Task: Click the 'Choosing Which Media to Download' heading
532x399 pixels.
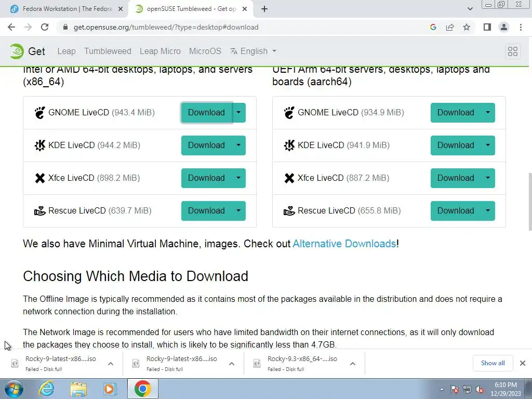Action: point(136,276)
